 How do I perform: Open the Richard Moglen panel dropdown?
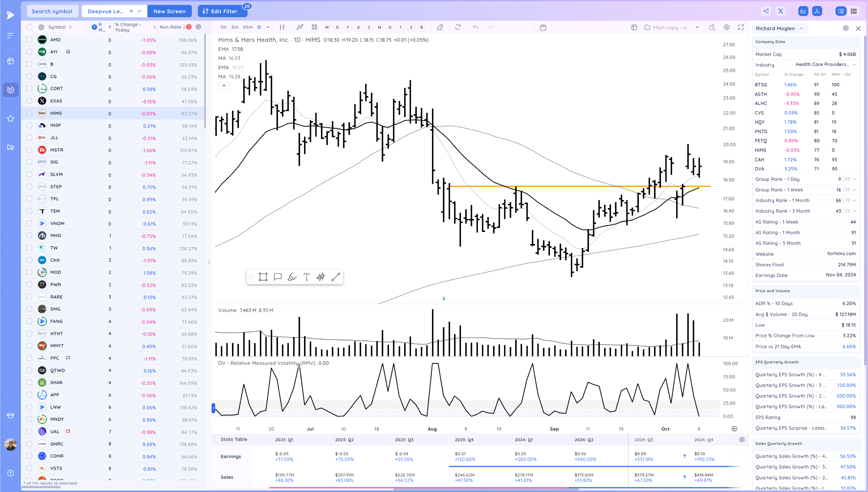click(x=801, y=28)
